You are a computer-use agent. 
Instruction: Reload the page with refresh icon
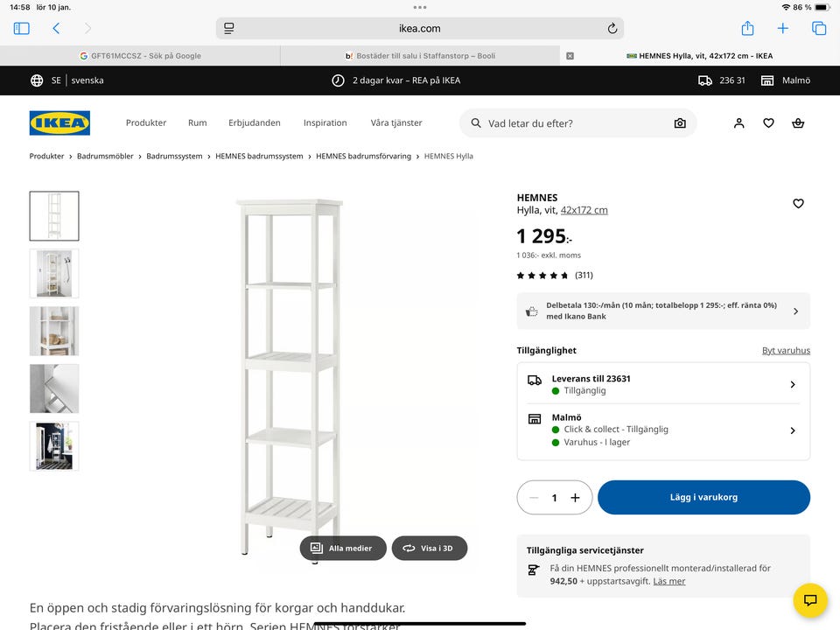point(612,28)
